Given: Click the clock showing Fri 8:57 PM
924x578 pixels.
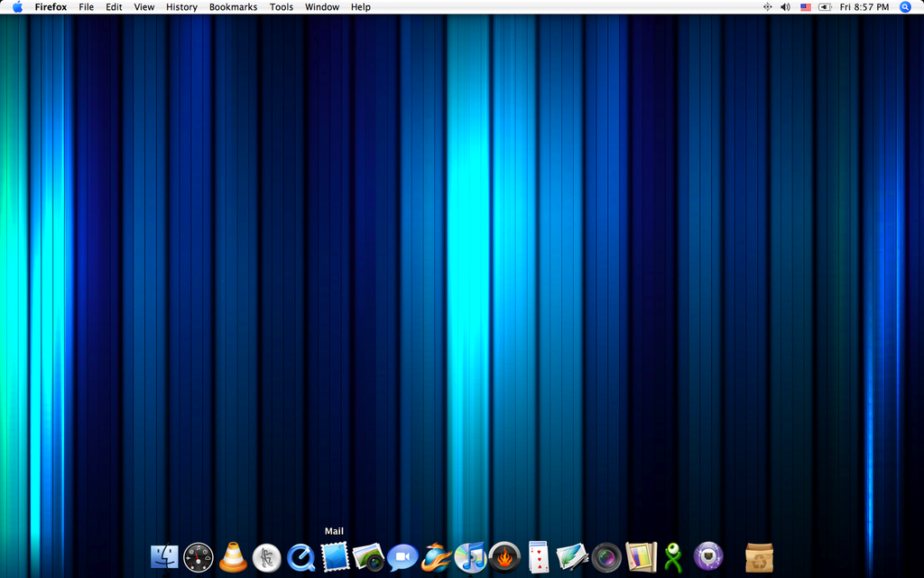Looking at the screenshot, I should point(864,7).
